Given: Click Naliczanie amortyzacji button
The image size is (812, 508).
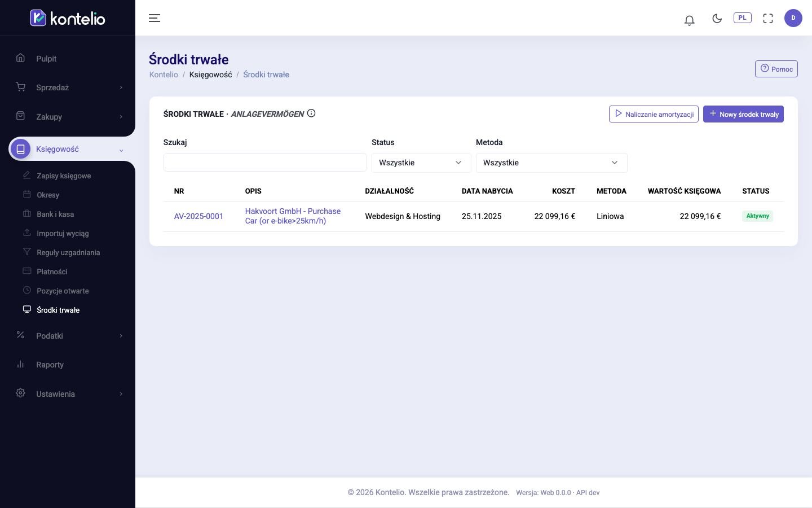Looking at the screenshot, I should (654, 114).
